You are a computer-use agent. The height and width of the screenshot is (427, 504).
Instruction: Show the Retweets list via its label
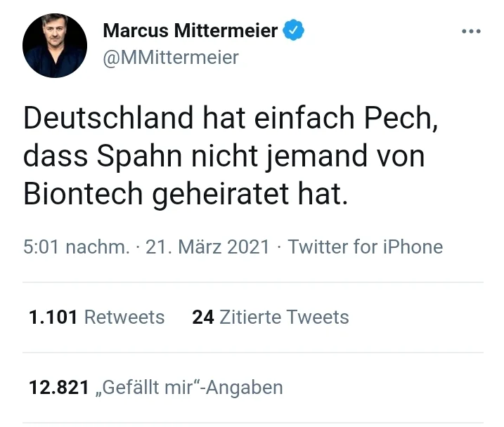point(124,317)
